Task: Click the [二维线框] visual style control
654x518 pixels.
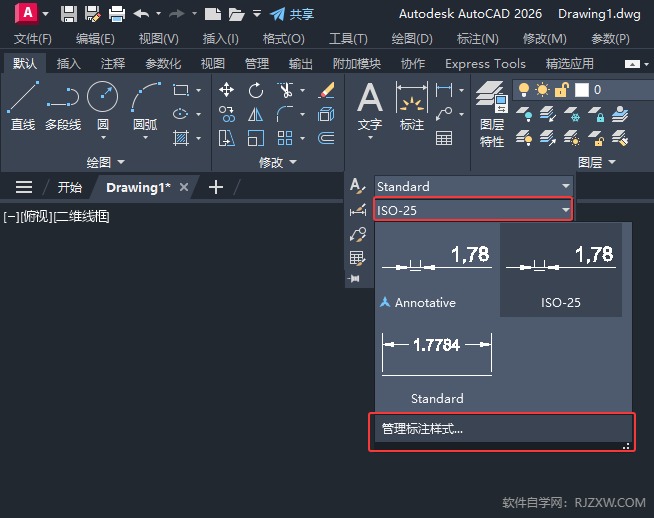Action: [82, 216]
